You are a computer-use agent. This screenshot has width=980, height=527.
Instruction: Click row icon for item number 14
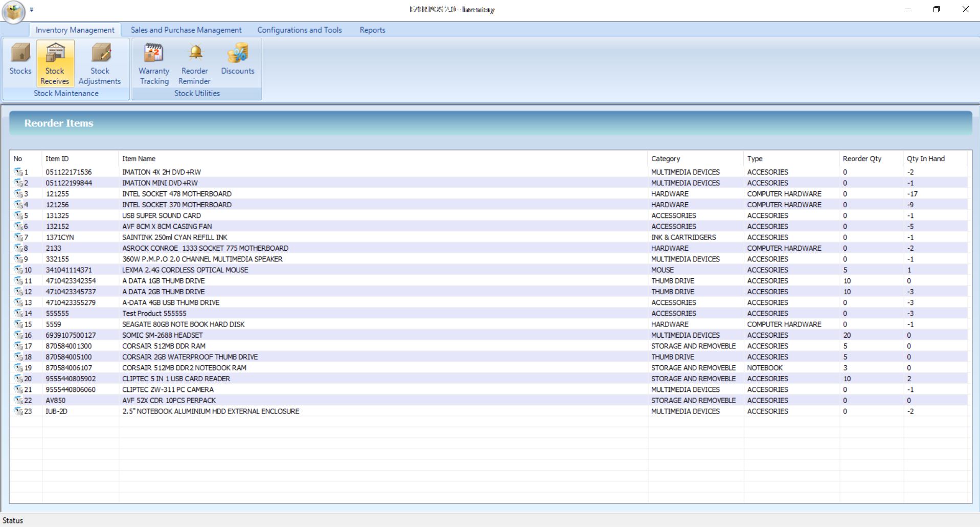(18, 313)
